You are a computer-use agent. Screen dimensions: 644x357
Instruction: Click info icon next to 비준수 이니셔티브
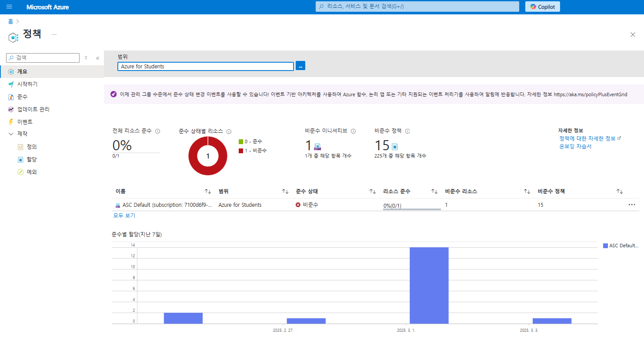[x=353, y=131]
